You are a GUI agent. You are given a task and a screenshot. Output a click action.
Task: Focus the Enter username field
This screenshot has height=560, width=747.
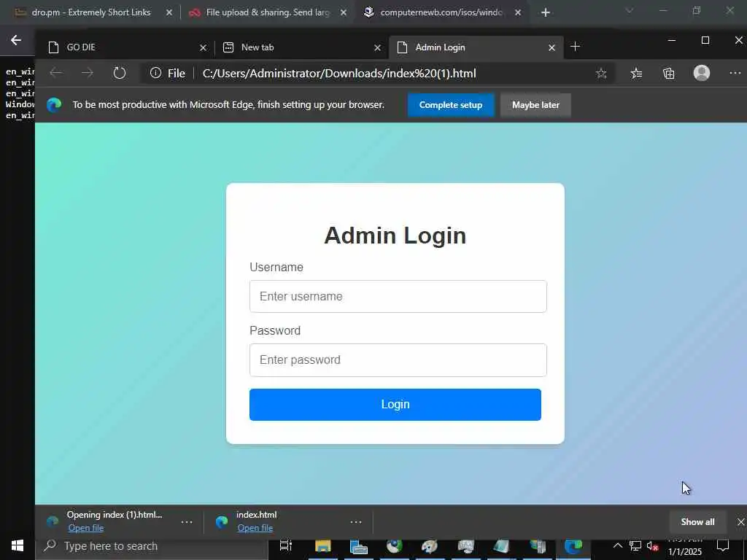pyautogui.click(x=398, y=296)
